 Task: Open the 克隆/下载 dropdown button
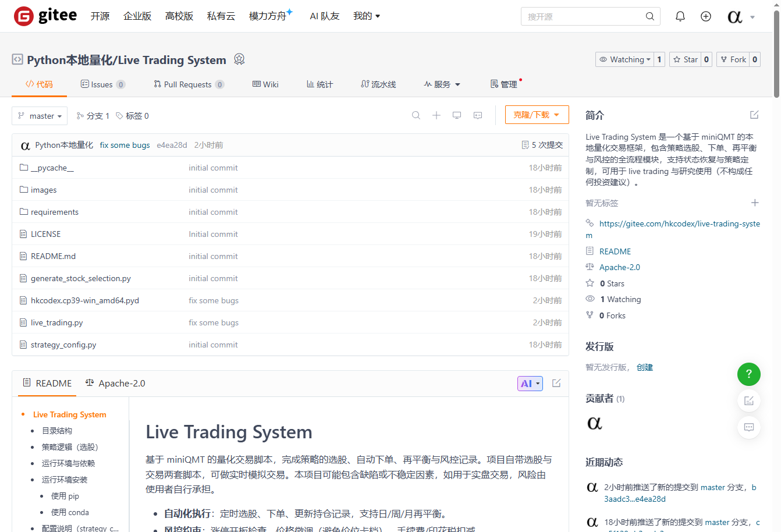(x=536, y=115)
